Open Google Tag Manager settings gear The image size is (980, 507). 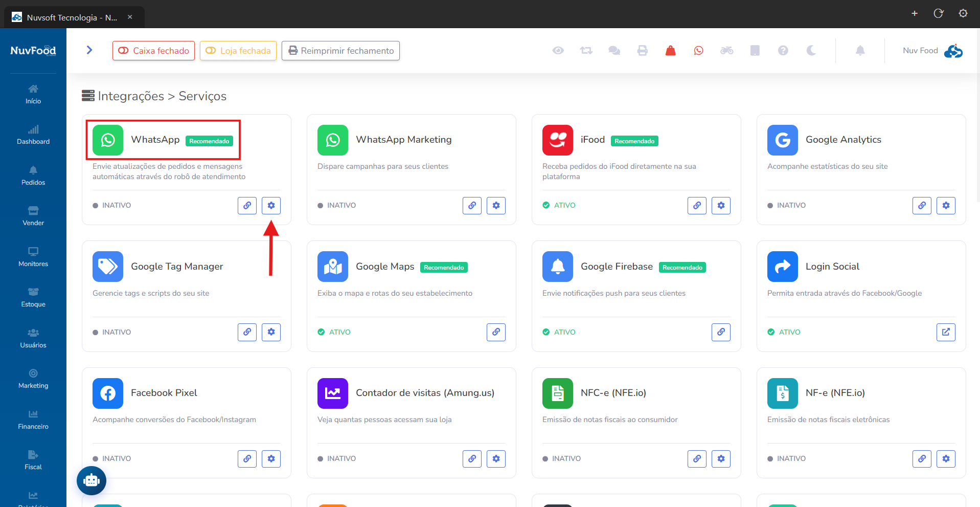[271, 332]
